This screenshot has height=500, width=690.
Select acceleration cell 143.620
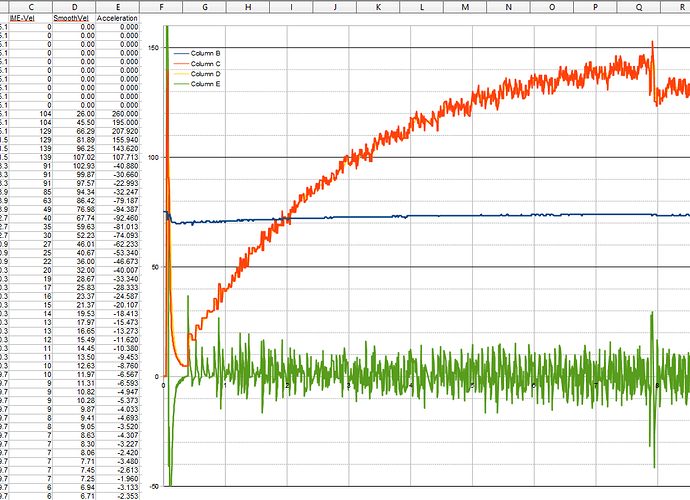coord(118,148)
